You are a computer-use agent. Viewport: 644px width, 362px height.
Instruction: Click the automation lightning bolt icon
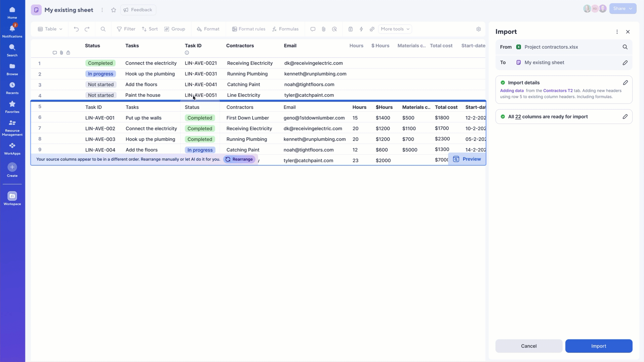coord(361,29)
